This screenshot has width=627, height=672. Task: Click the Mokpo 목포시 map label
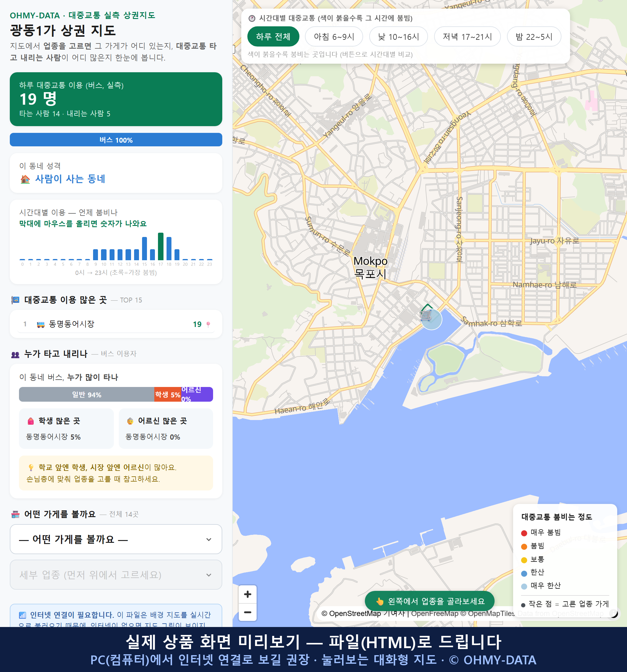point(370,267)
